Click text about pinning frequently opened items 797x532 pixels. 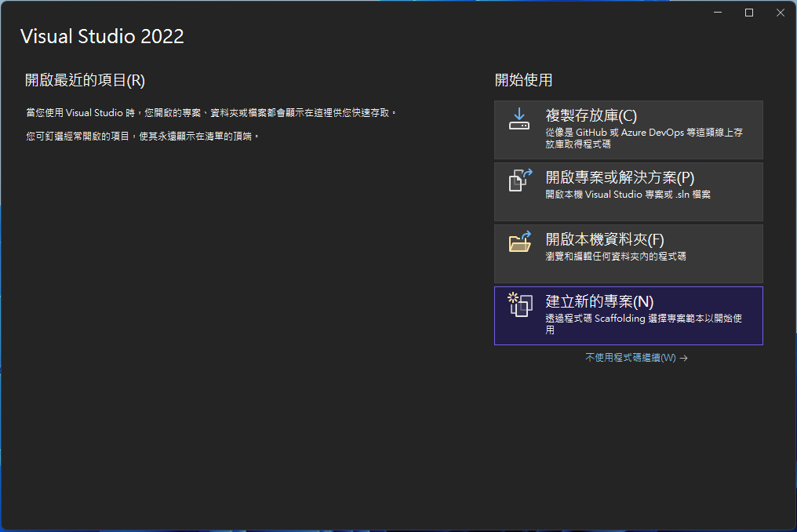(x=143, y=137)
